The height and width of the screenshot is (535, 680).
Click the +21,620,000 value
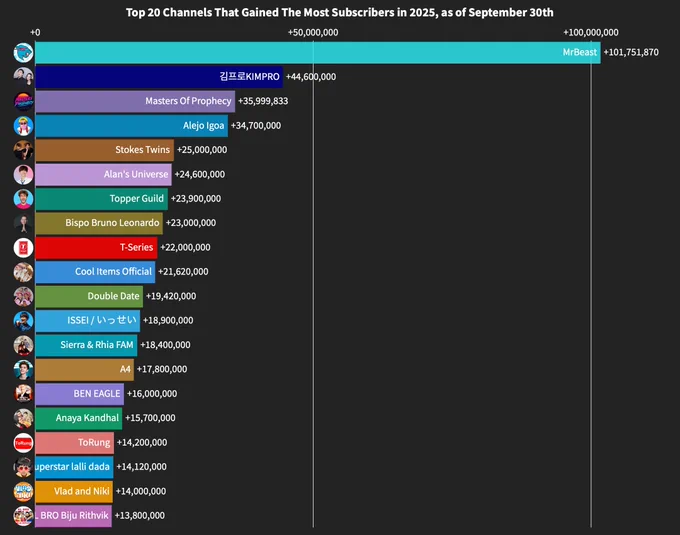[x=183, y=272]
